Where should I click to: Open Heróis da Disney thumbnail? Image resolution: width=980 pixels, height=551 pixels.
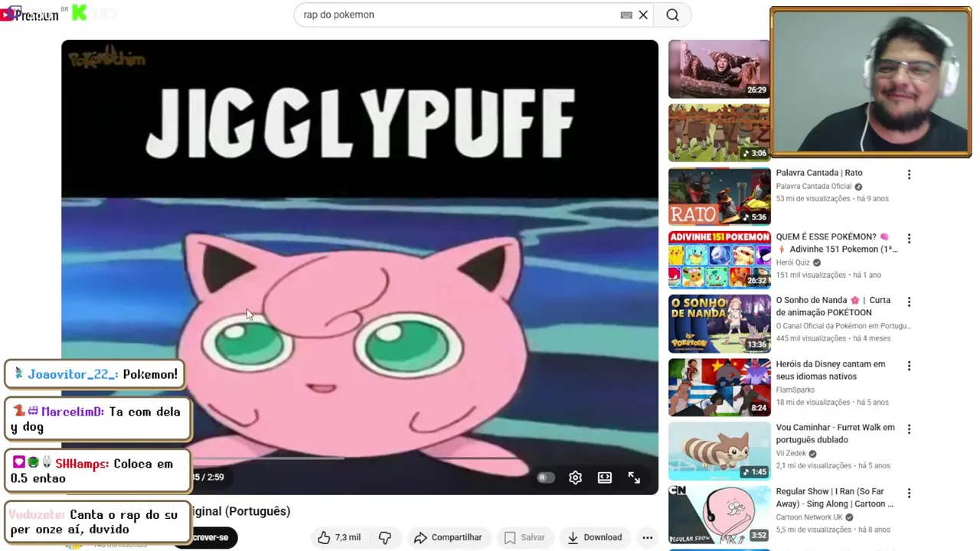(x=719, y=386)
